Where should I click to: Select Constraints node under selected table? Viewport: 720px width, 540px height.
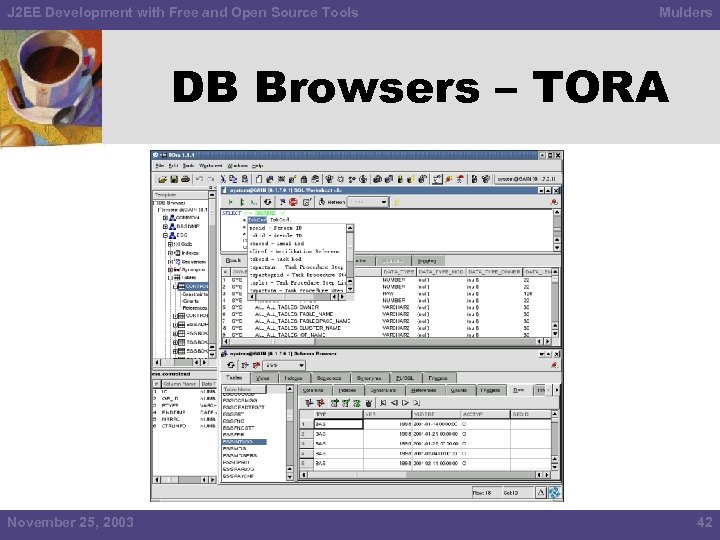coord(194,294)
